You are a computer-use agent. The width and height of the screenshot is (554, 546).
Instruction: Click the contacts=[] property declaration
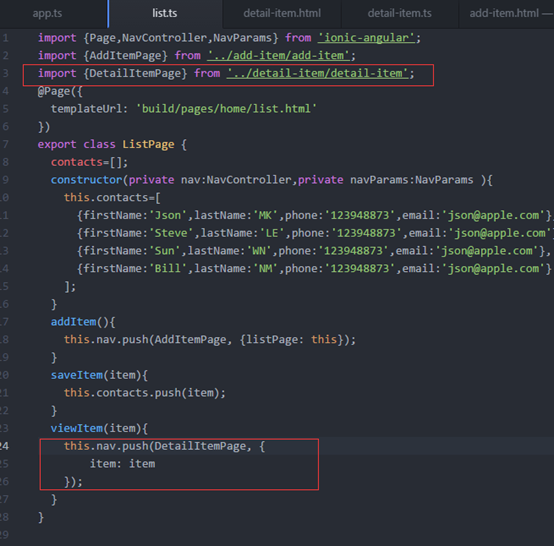tap(89, 162)
